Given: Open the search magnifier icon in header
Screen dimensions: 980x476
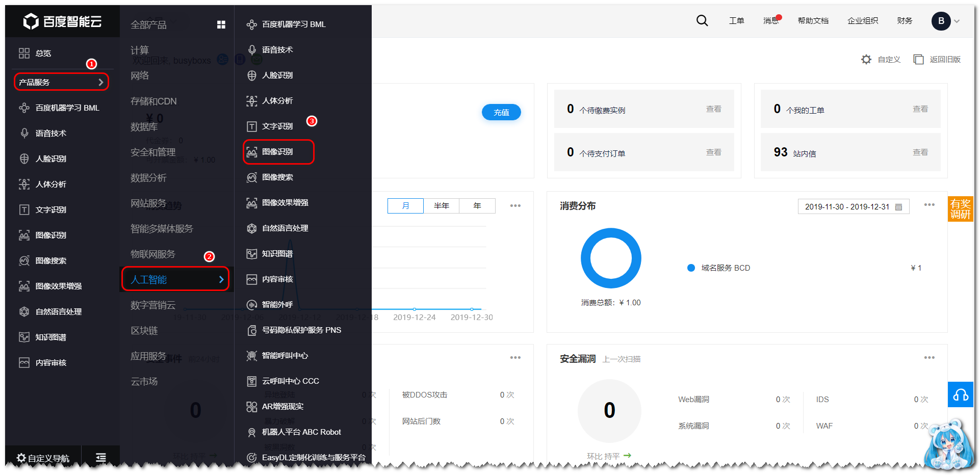Looking at the screenshot, I should 702,20.
